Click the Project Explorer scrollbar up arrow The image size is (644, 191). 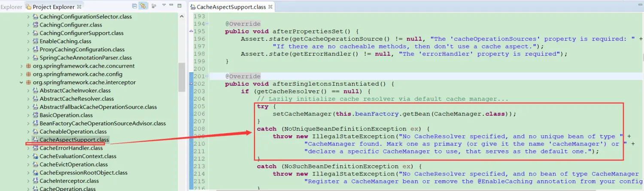click(182, 16)
